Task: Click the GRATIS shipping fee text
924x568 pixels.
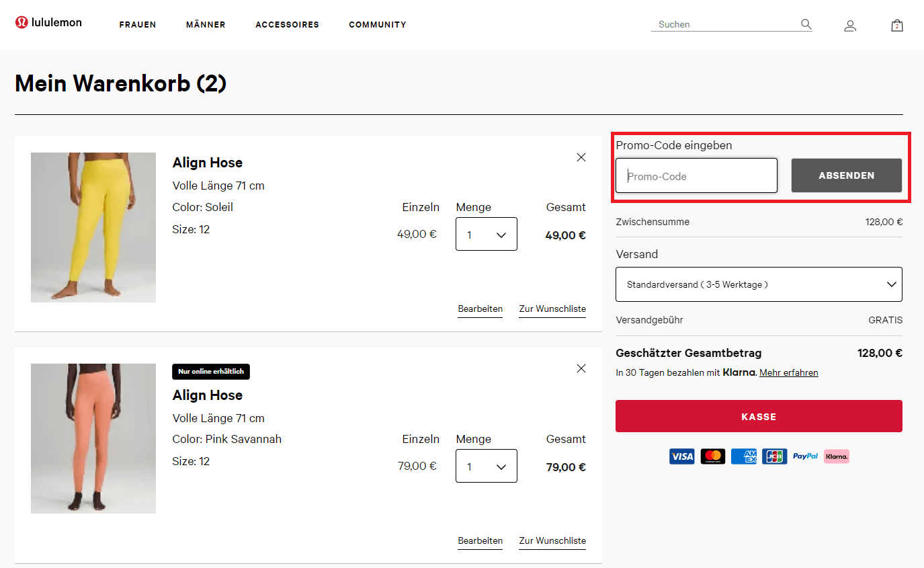Action: coord(885,320)
